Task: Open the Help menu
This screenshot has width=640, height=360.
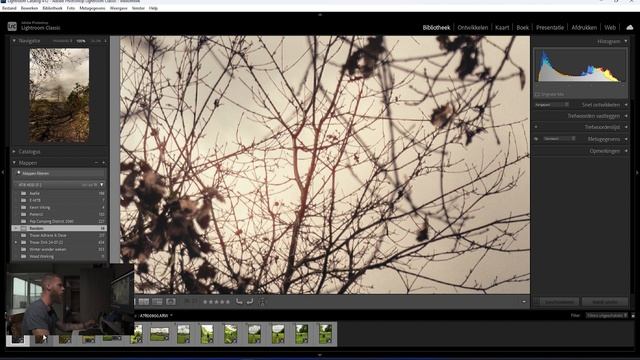Action: tap(153, 8)
